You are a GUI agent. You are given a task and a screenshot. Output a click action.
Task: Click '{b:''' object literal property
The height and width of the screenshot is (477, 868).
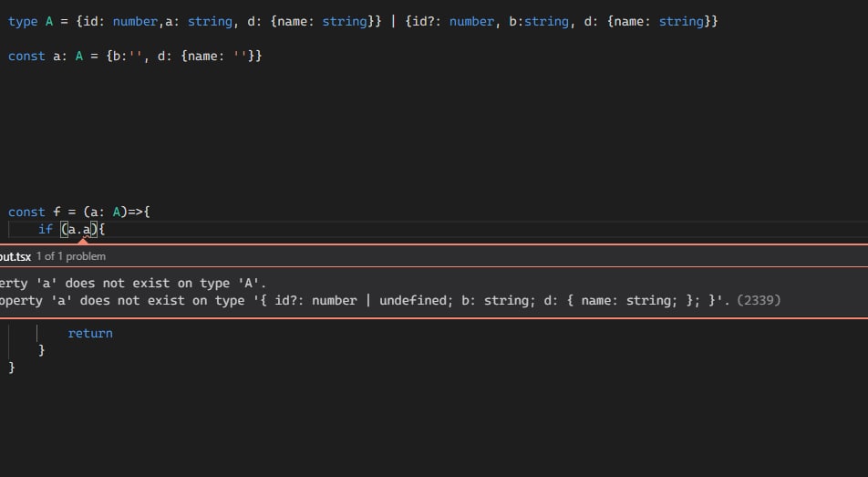point(124,56)
